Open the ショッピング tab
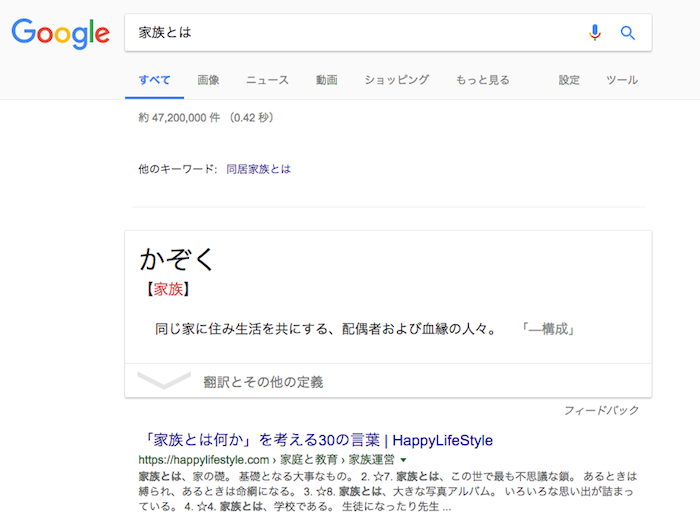This screenshot has width=700, height=523. click(396, 80)
